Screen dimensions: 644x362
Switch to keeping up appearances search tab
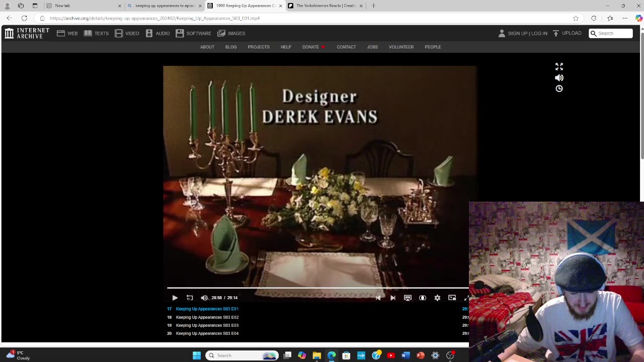(165, 6)
